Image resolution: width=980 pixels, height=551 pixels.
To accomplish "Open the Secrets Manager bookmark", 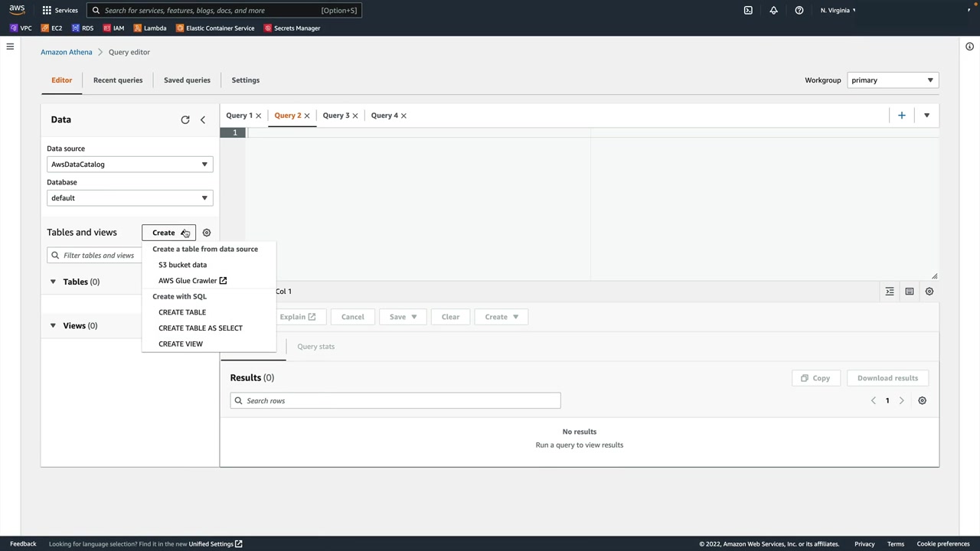I will click(x=292, y=28).
